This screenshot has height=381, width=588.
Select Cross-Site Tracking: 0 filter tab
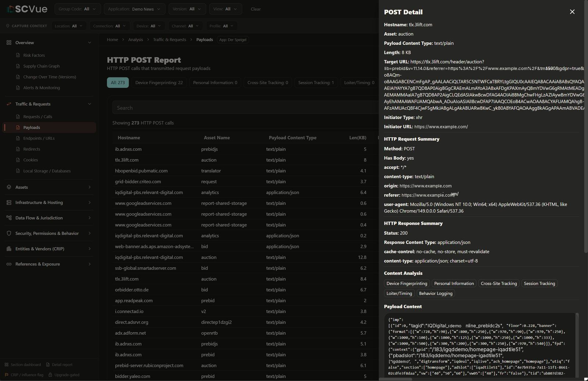[x=268, y=83]
